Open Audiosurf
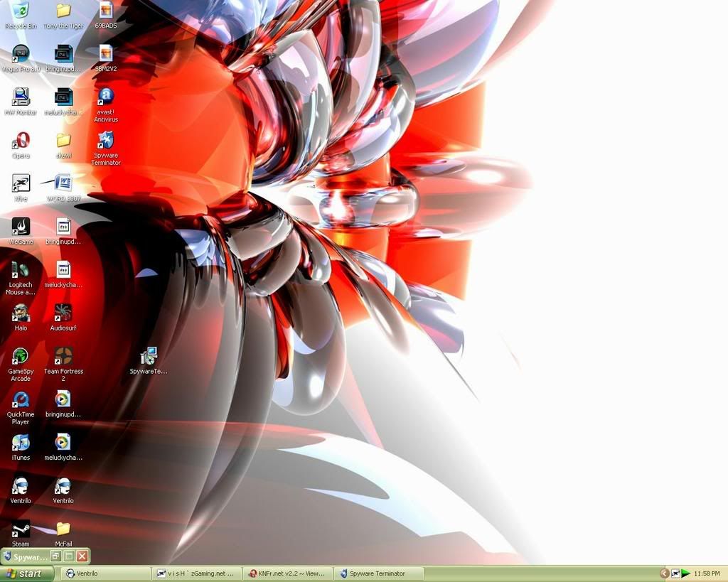 (x=63, y=314)
